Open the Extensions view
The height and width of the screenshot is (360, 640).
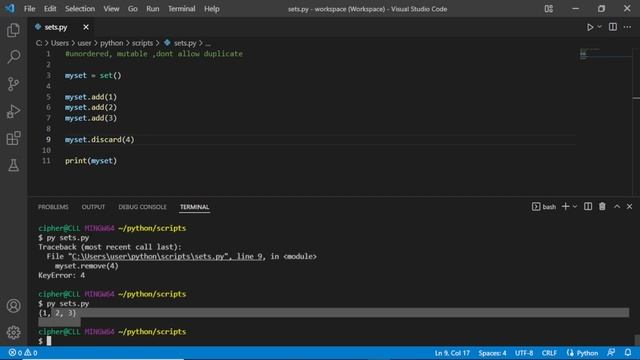point(13,138)
